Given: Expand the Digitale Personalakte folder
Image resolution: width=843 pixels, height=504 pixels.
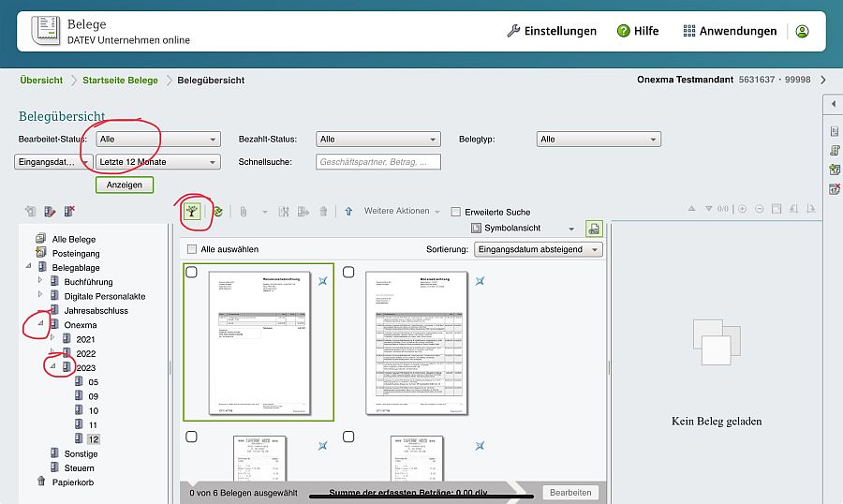Looking at the screenshot, I should point(39,294).
